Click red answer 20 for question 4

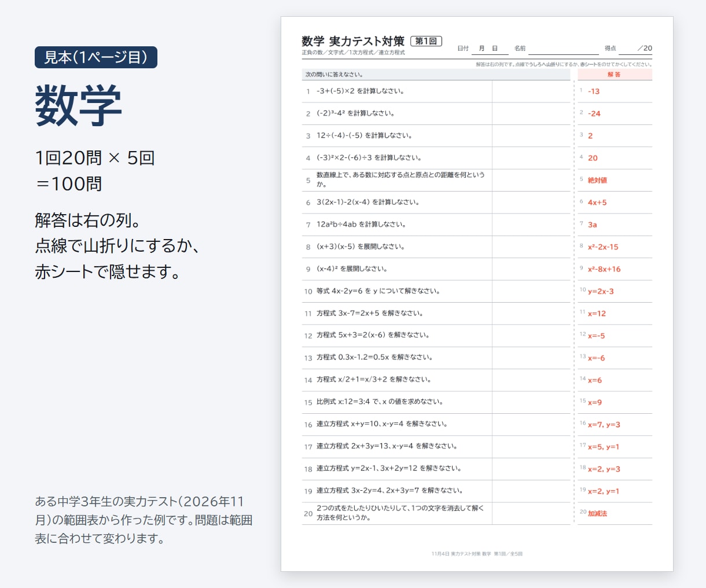[x=593, y=158]
